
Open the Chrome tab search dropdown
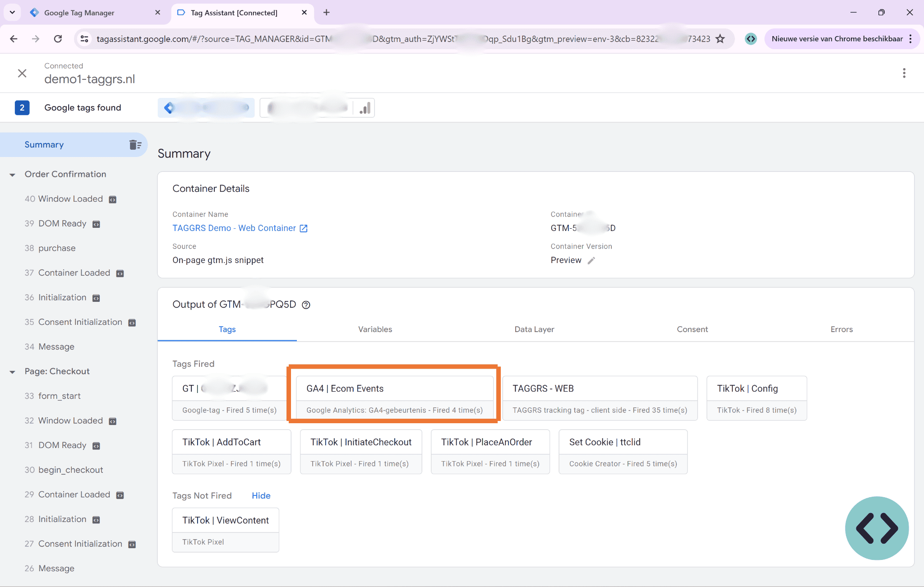[12, 13]
